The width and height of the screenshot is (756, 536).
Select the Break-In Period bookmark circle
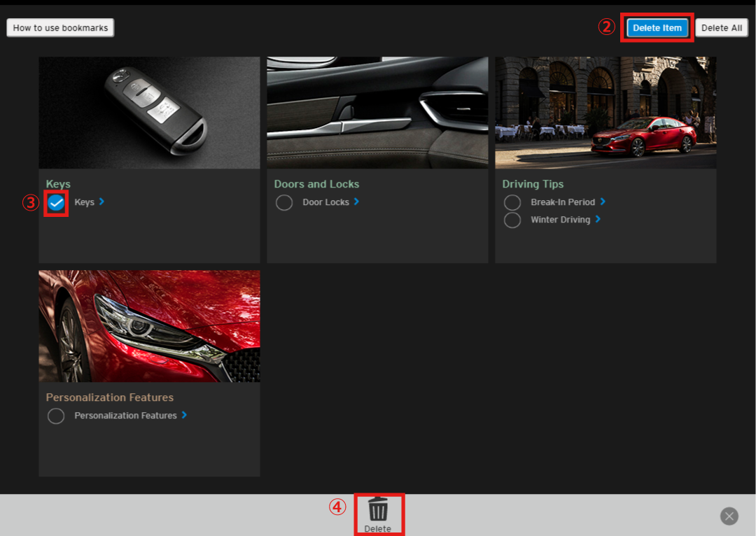click(512, 203)
